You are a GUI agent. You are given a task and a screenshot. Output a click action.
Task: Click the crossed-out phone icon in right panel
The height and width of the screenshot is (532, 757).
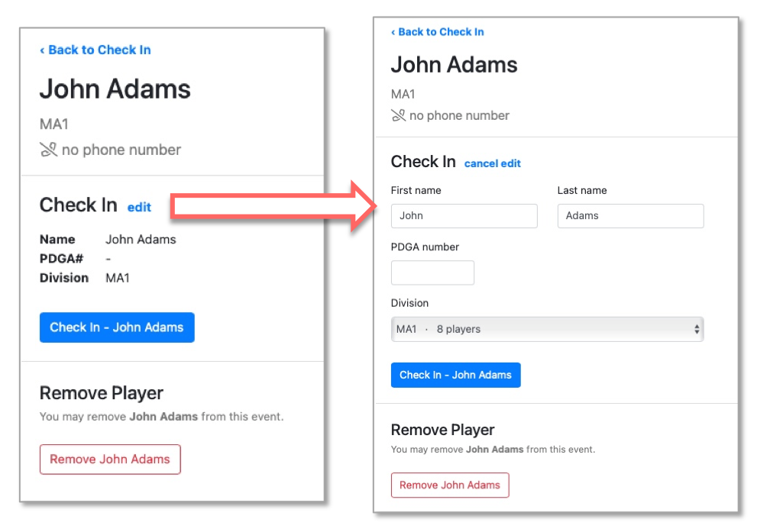tap(398, 115)
